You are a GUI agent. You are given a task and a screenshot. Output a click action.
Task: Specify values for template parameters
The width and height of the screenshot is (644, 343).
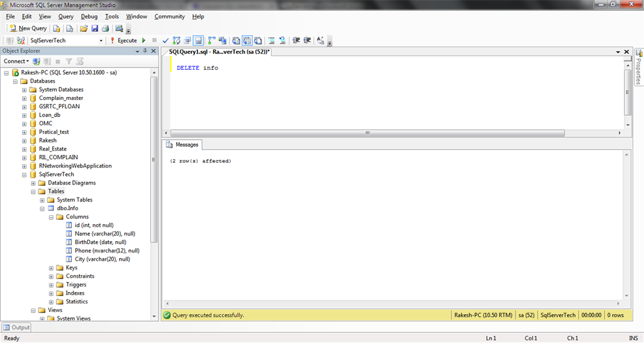(321, 40)
